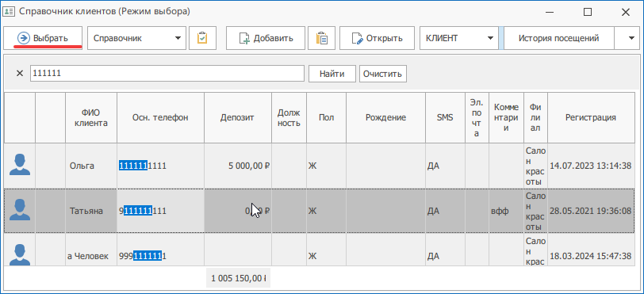Click deposit value 5 000,00 ₽
This screenshot has width=644, height=294.
tap(249, 166)
